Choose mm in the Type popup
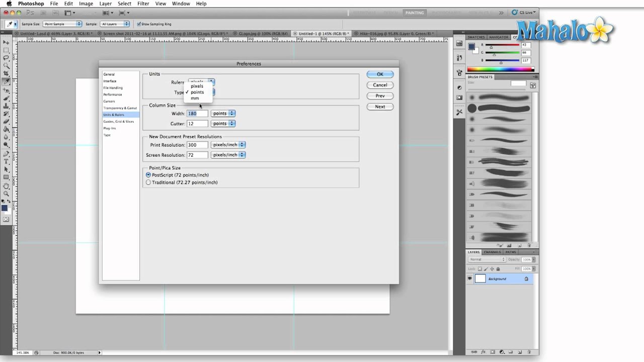This screenshot has height=362, width=644. [195, 99]
